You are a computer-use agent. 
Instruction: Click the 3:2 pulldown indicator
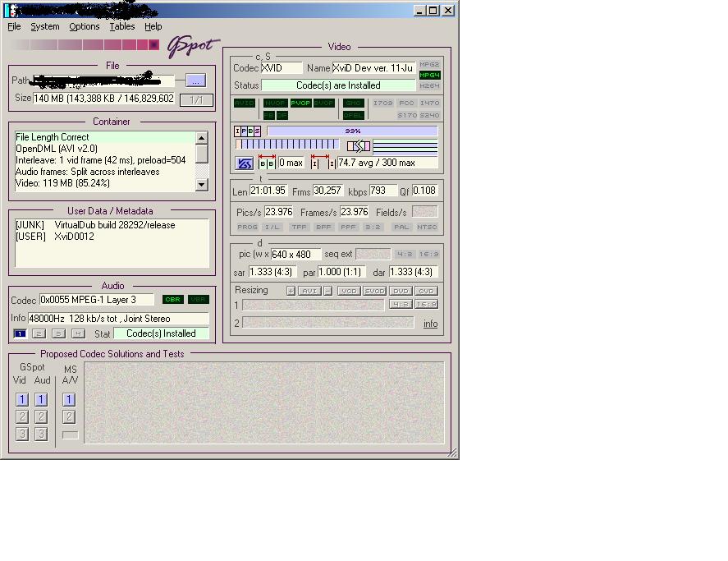(x=373, y=227)
